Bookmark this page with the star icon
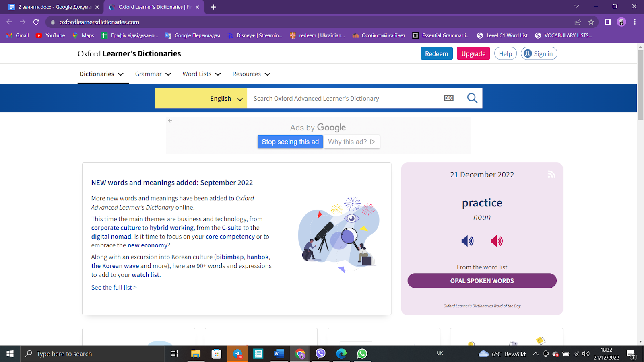644x362 pixels. pos(591,22)
